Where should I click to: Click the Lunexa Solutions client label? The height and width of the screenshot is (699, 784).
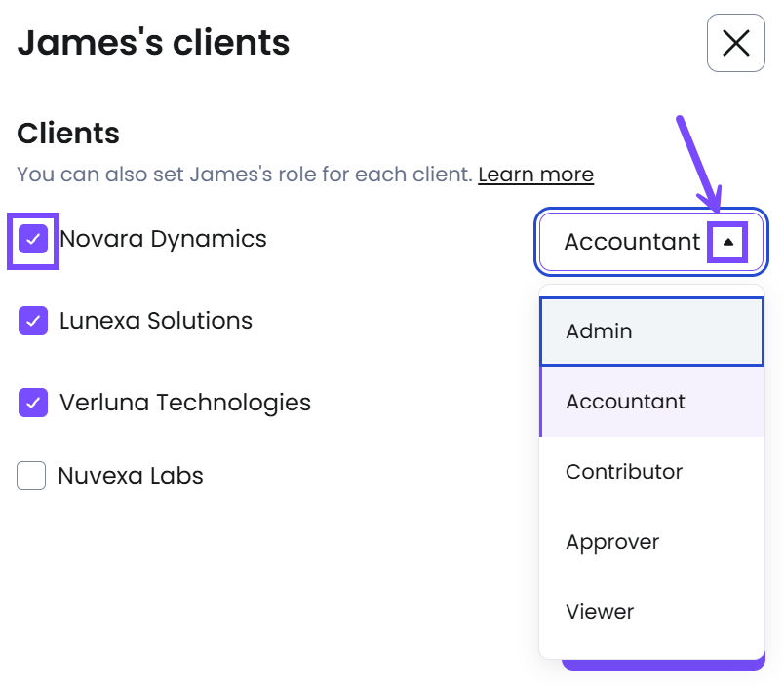pos(155,321)
